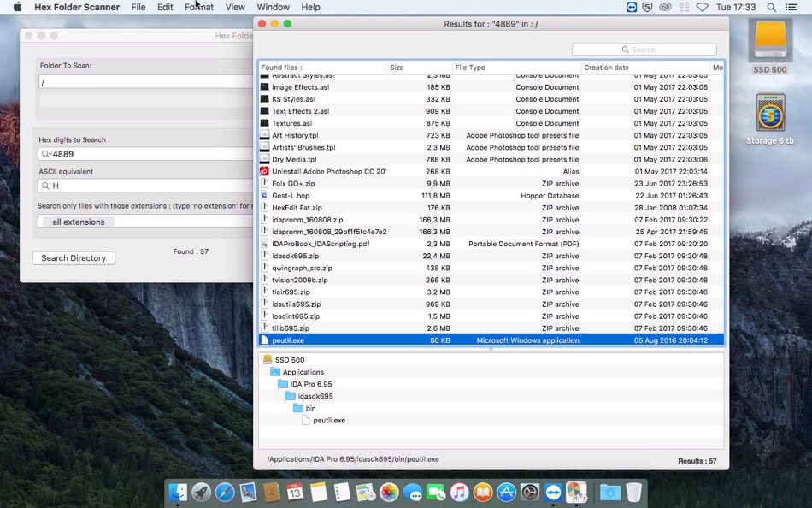Open the Notes app in Dock
Image resolution: width=812 pixels, height=508 pixels.
(x=319, y=492)
